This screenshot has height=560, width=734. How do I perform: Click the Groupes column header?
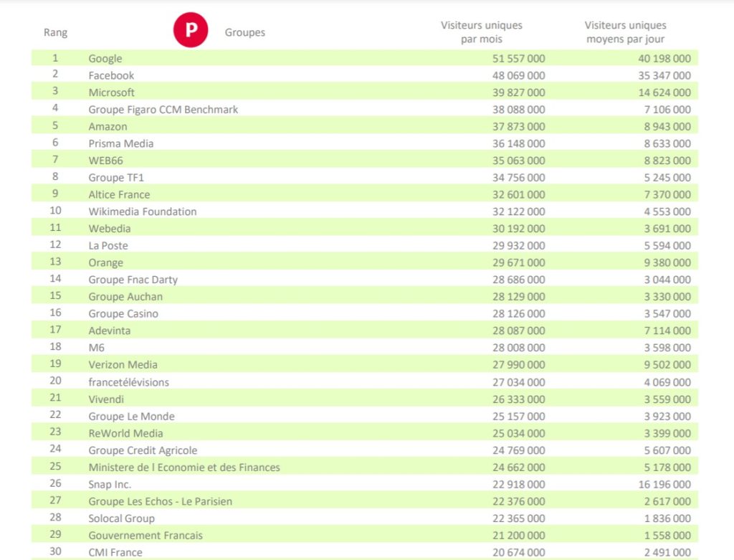coord(244,33)
